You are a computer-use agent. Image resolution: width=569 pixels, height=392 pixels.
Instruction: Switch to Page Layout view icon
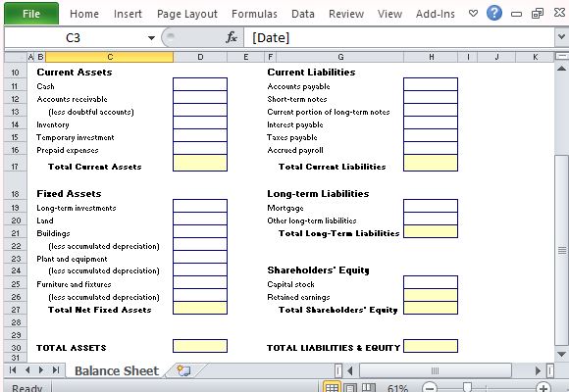click(349, 388)
